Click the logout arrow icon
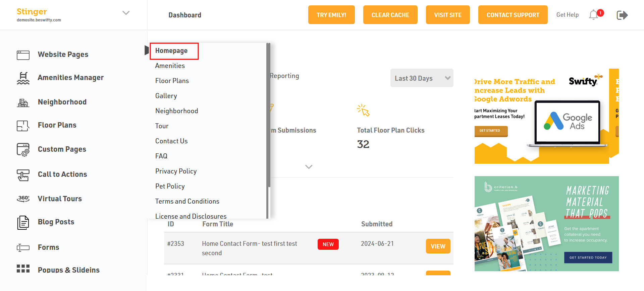644x291 pixels. pos(622,15)
